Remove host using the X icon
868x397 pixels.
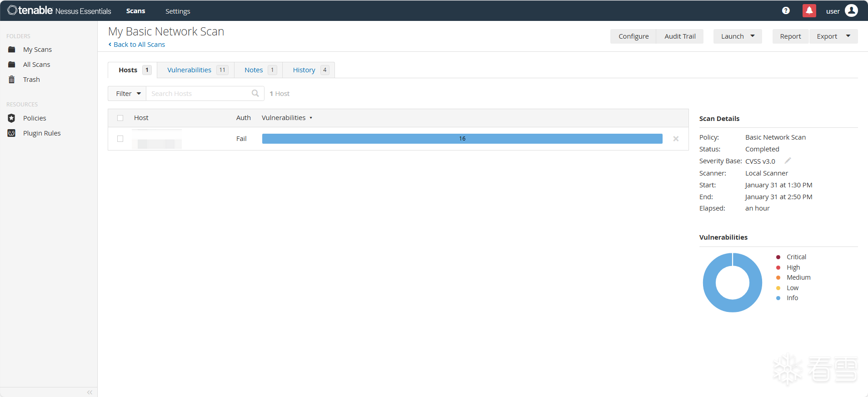[676, 139]
